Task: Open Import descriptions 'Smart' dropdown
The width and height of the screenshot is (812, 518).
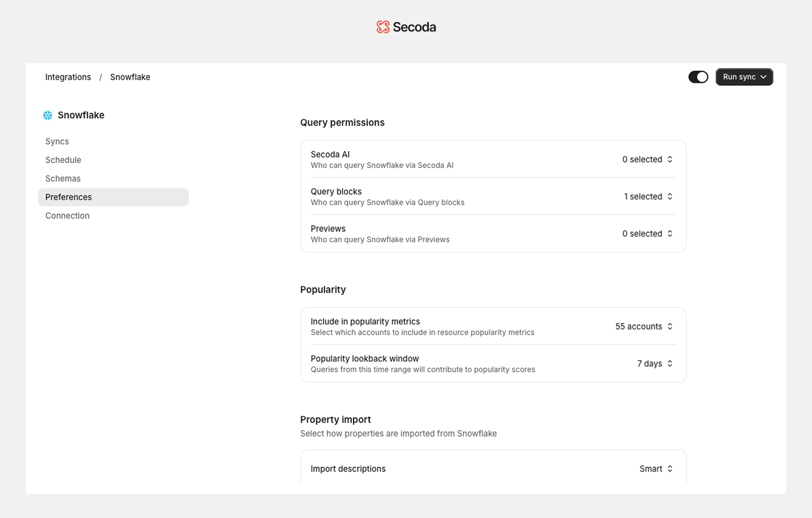Action: click(656, 469)
